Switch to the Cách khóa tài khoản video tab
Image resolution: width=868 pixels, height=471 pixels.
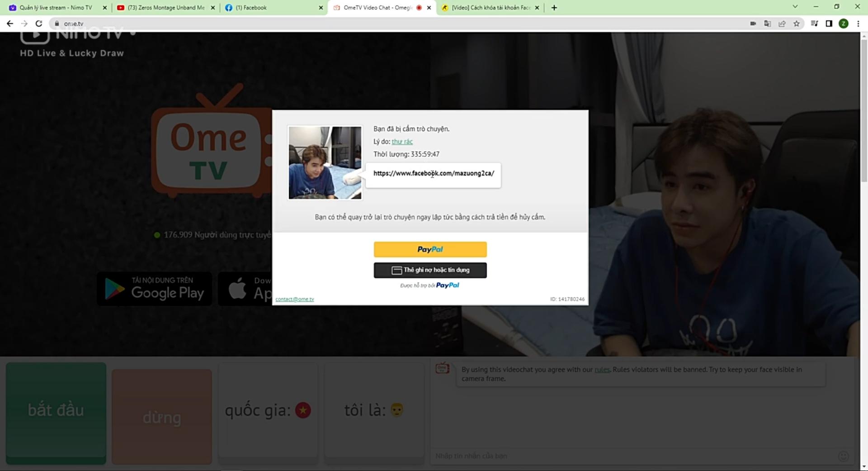coord(491,8)
